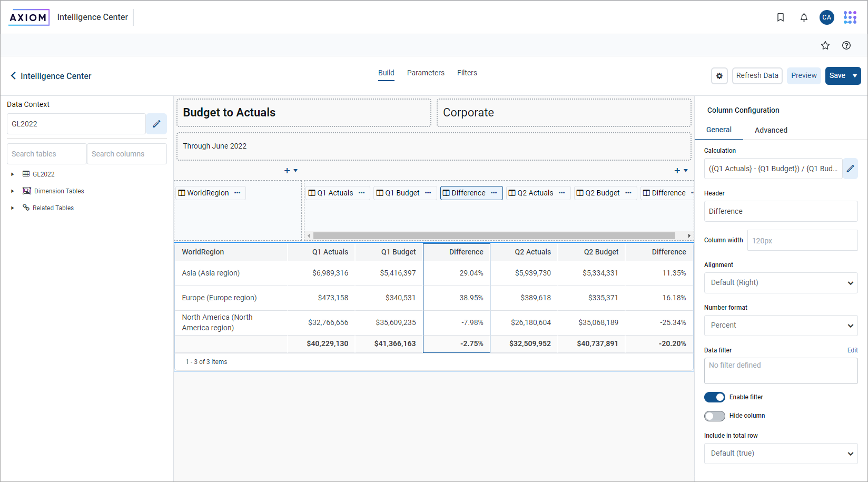Expand the Dimension Tables tree node
This screenshot has width=868, height=482.
[13, 191]
